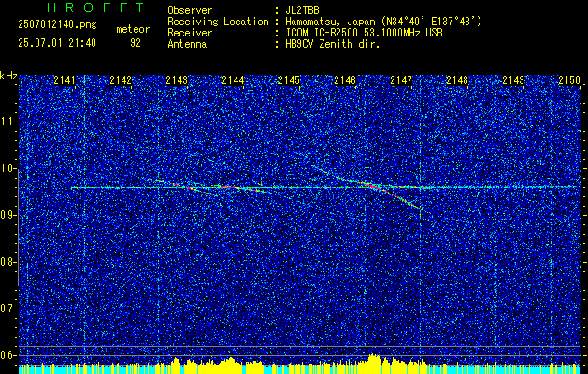Click the 2149 time marker
Viewport: 588px width, 374px height.
[513, 80]
